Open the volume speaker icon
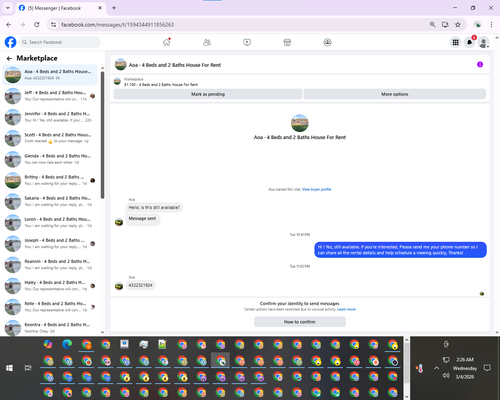Image resolution: width=500 pixels, height=400 pixels. 446,376
